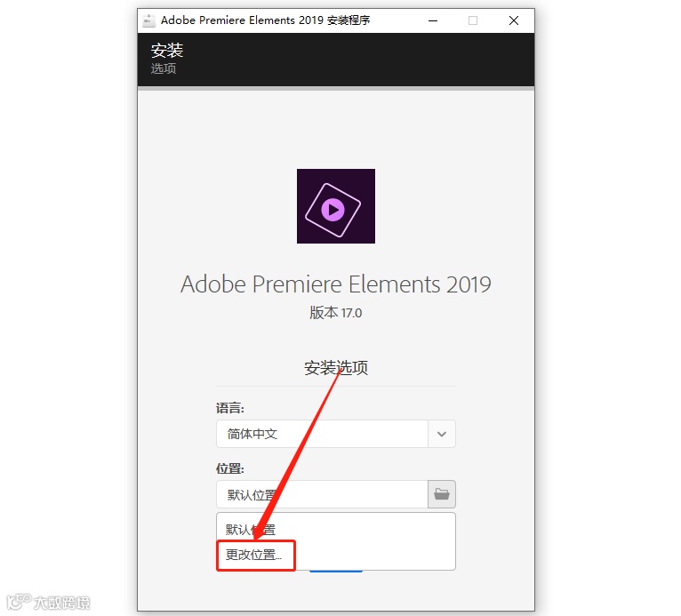Click the installer icon in title bar
Image resolution: width=681 pixels, height=616 pixels.
point(149,20)
